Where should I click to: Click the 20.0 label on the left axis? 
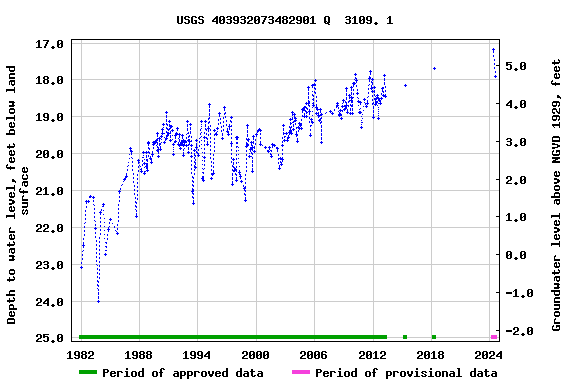(49, 154)
